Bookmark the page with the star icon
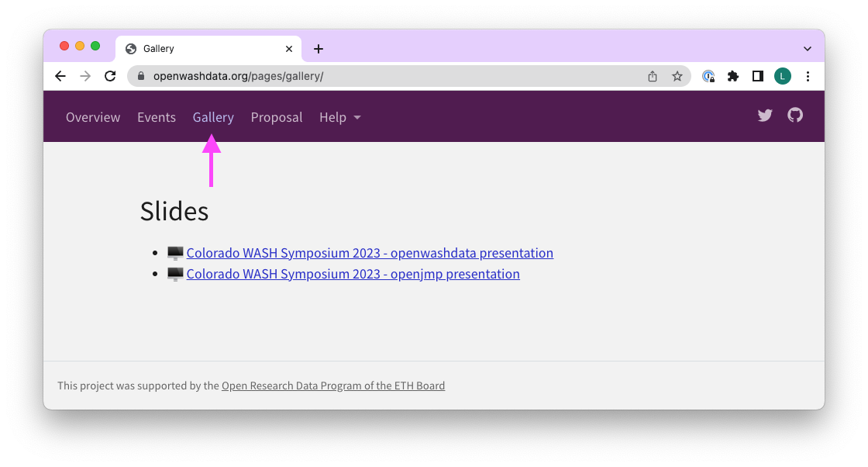Screen dimensions: 868x467 pyautogui.click(x=677, y=76)
